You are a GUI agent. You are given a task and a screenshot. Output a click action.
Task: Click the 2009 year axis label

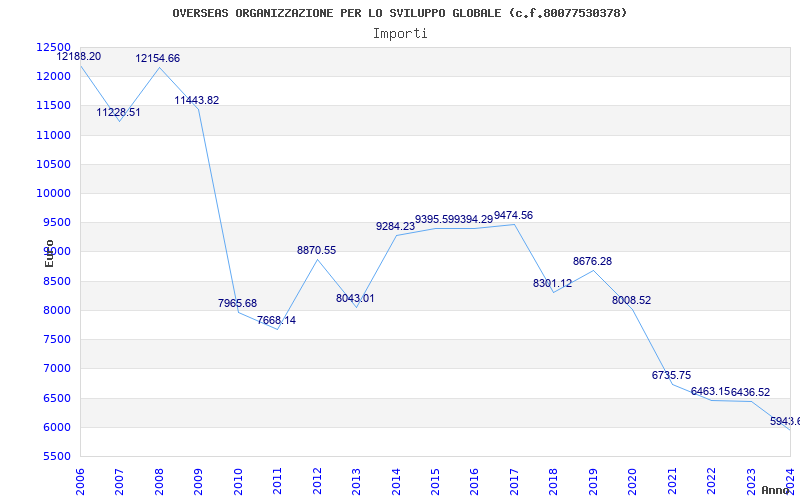(x=198, y=481)
